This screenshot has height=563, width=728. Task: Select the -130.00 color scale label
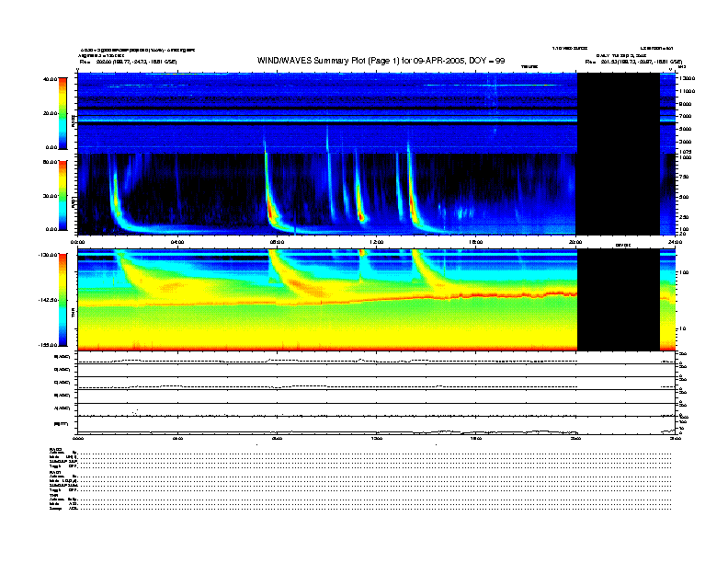(x=48, y=255)
